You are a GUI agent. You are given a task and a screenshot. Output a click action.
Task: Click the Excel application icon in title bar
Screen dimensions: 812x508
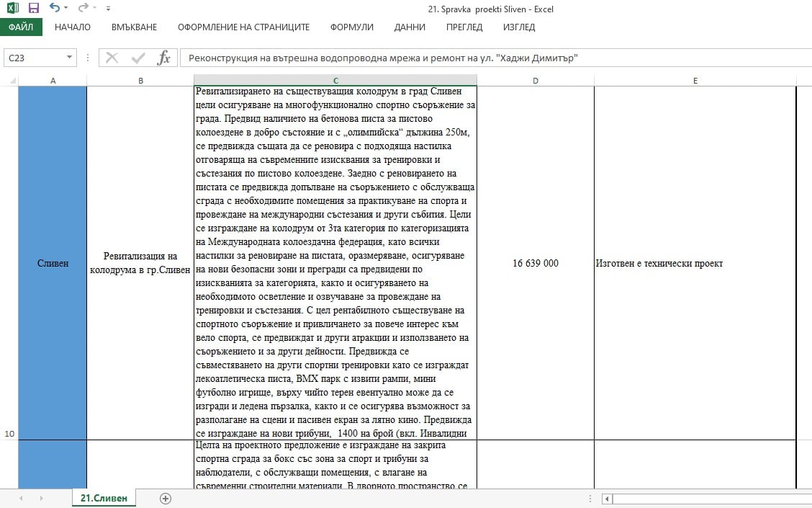tap(12, 9)
